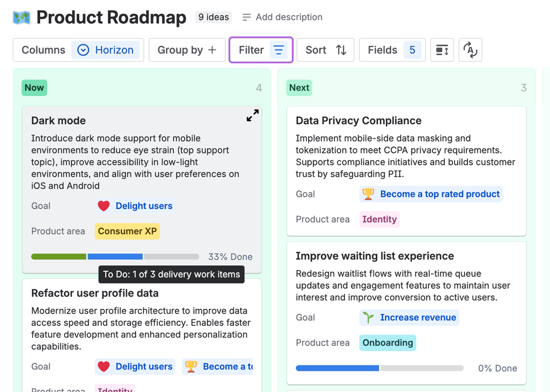This screenshot has height=392, width=550.
Task: Click the 9 ideas count badge
Action: tap(214, 17)
